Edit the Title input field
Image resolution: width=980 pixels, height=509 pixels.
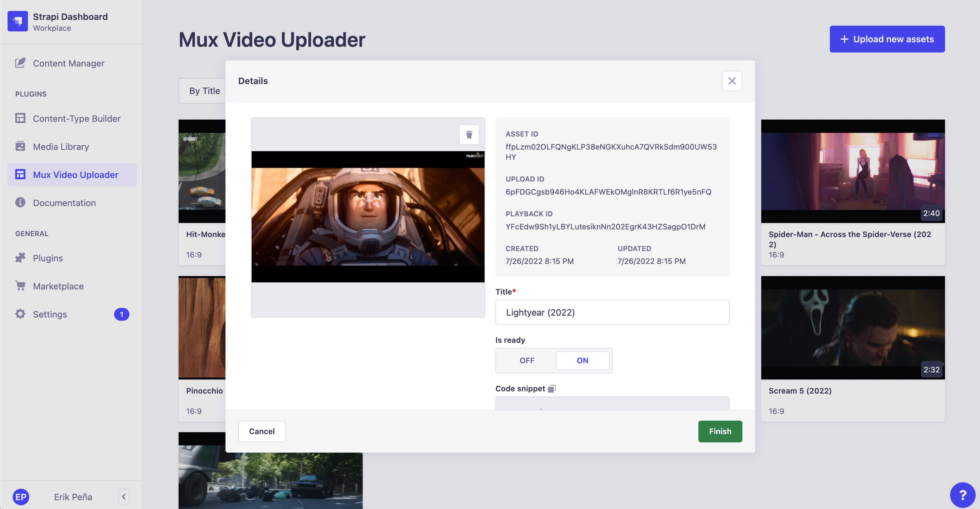tap(612, 312)
